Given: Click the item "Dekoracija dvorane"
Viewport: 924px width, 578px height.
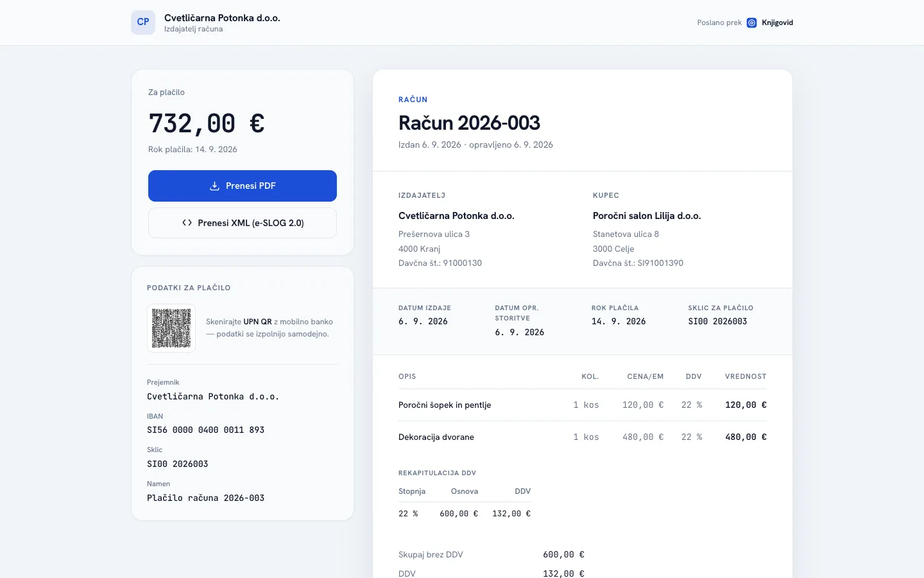Looking at the screenshot, I should click(436, 437).
